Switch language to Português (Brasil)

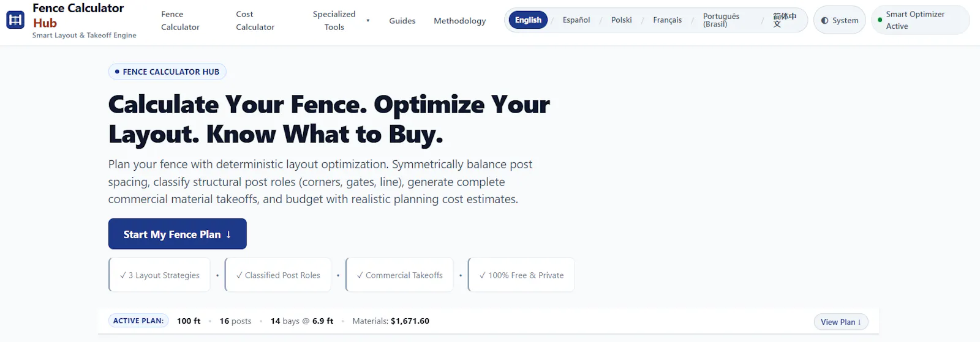click(721, 20)
